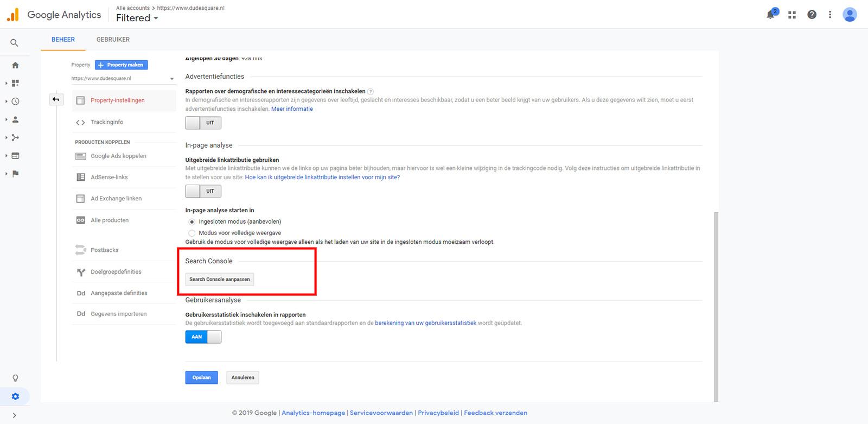
Task: Open Privacybeleid footer link
Action: tap(438, 413)
